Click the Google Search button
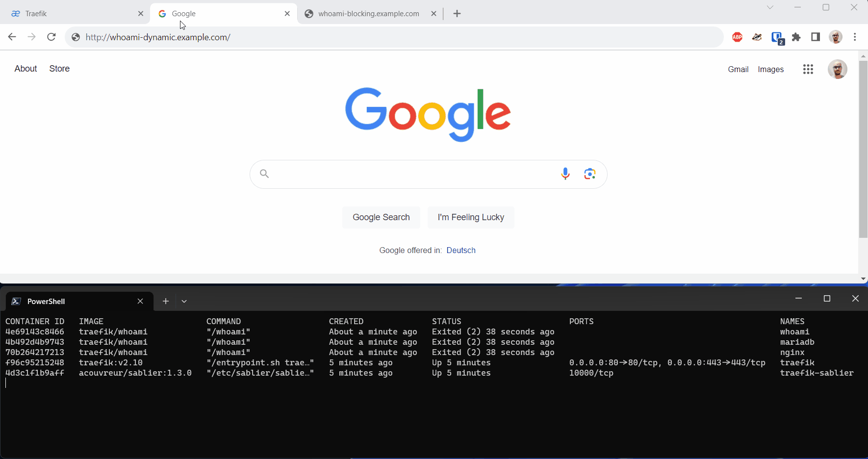 tap(381, 217)
